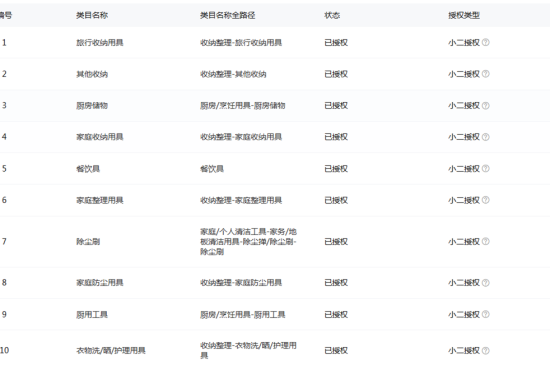Viewport: 550px width, 365px height.
Task: Click 已授权 status in row 10
Action: point(336,350)
